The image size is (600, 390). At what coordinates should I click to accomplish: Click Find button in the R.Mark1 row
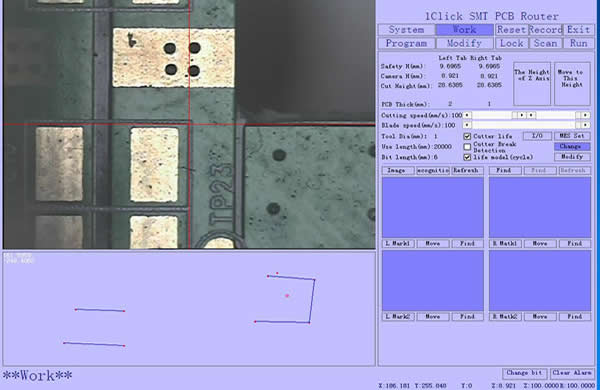click(x=575, y=243)
